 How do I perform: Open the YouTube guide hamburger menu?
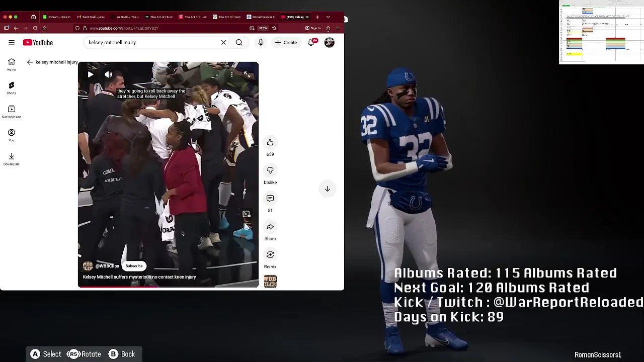tap(11, 43)
